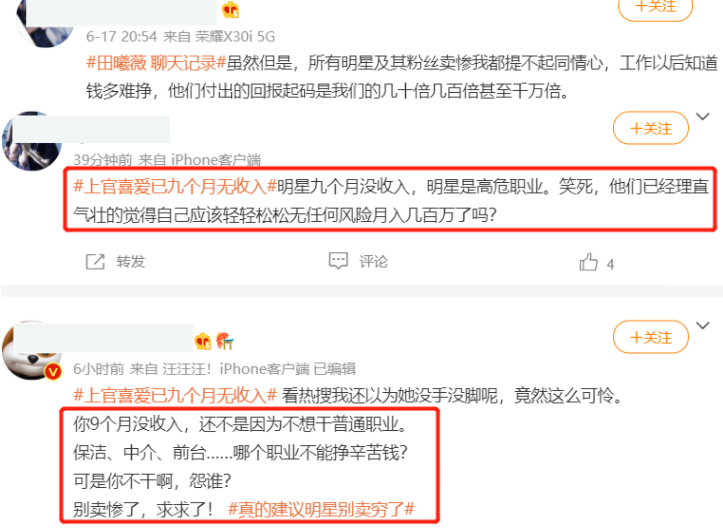This screenshot has width=723, height=530.
Task: Click the orange V verified badge
Action: click(53, 371)
